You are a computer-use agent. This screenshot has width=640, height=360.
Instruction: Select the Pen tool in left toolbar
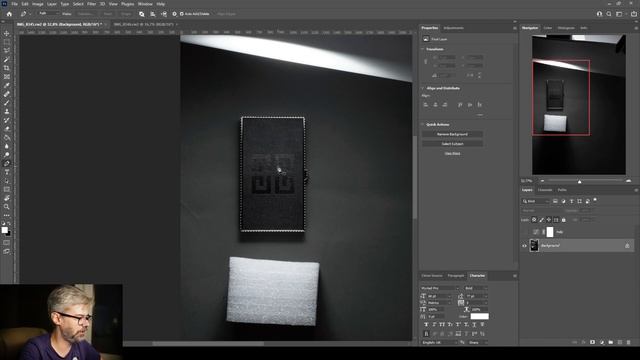pyautogui.click(x=7, y=163)
